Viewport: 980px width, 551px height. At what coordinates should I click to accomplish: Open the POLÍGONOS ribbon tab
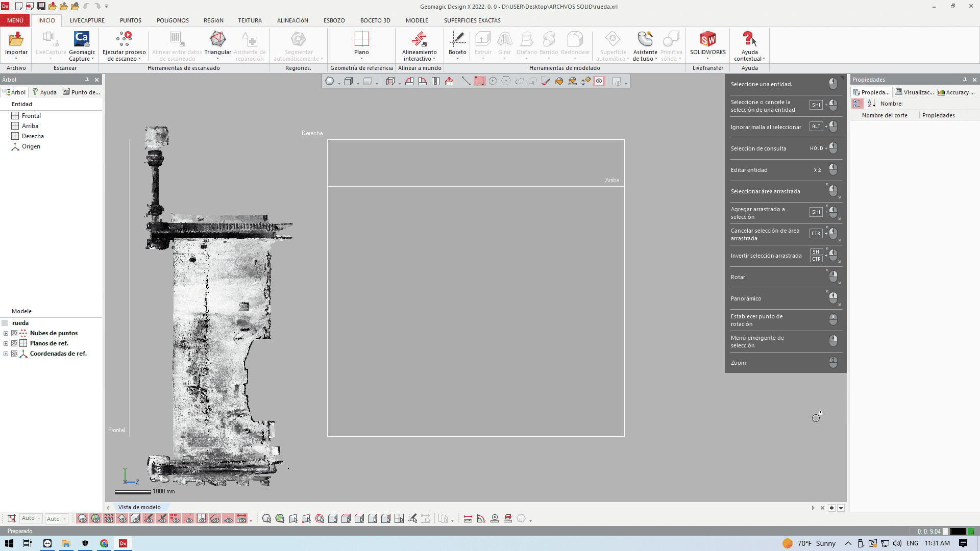tap(173, 20)
